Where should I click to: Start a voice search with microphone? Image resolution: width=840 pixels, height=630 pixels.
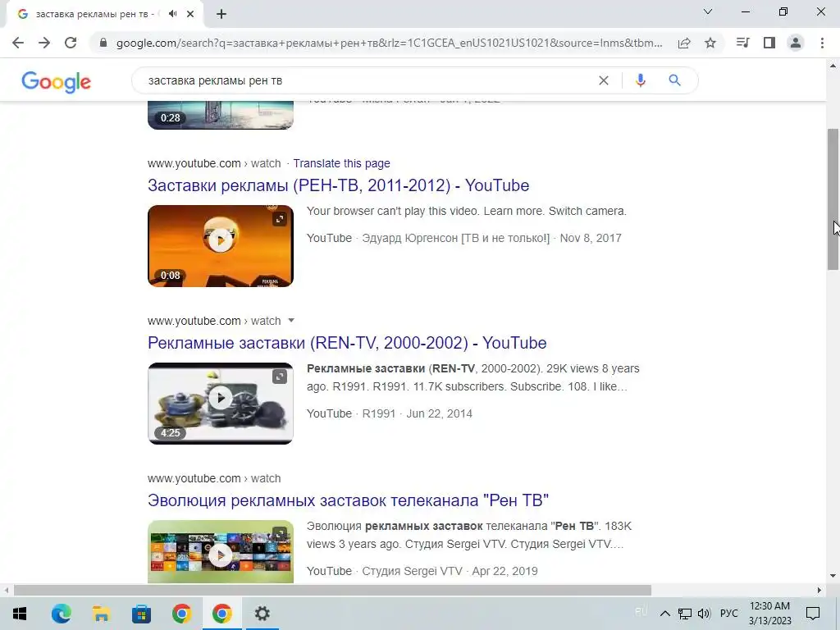[x=640, y=80]
